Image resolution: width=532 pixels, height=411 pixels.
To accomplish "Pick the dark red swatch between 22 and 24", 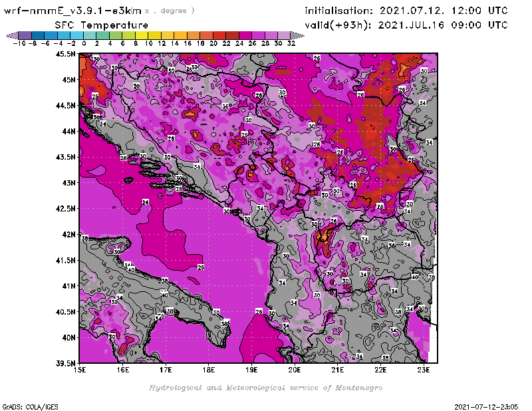I will point(232,35).
